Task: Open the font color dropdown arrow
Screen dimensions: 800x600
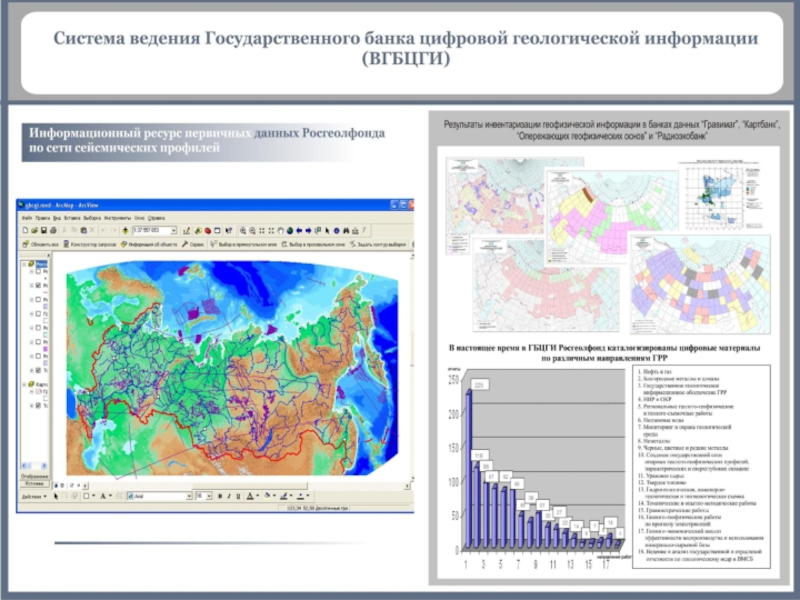Action: (x=258, y=496)
